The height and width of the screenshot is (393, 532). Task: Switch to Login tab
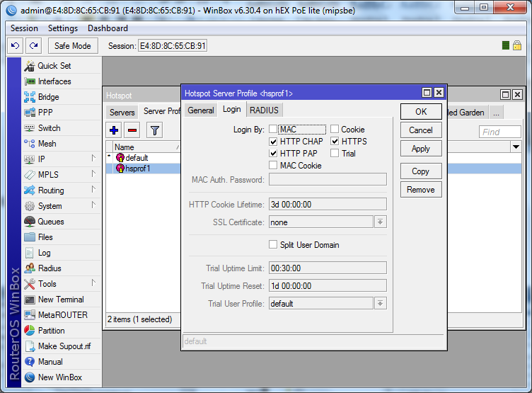(232, 109)
